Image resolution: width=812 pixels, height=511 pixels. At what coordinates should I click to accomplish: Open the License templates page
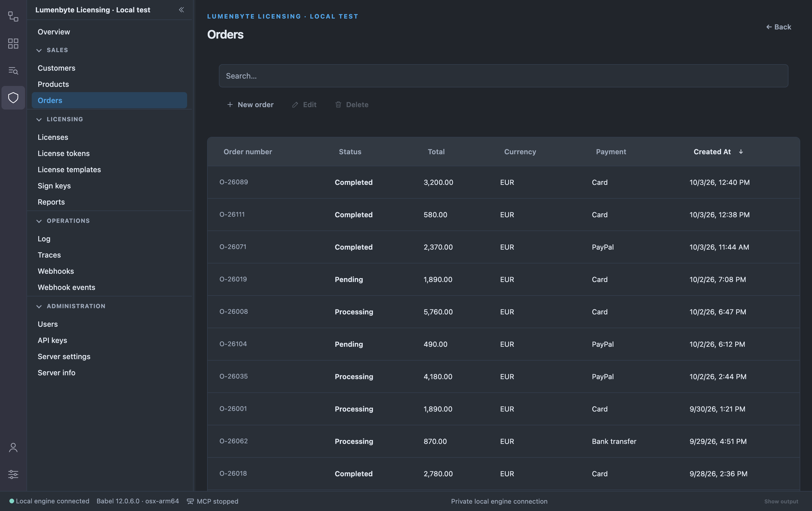(69, 169)
